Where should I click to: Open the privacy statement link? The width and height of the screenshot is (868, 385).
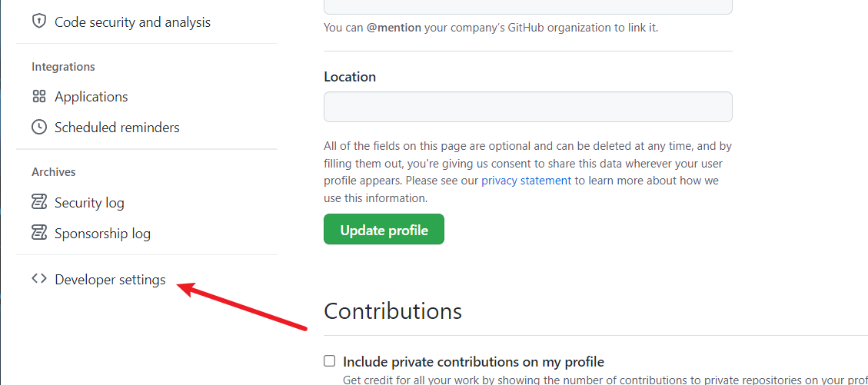526,181
